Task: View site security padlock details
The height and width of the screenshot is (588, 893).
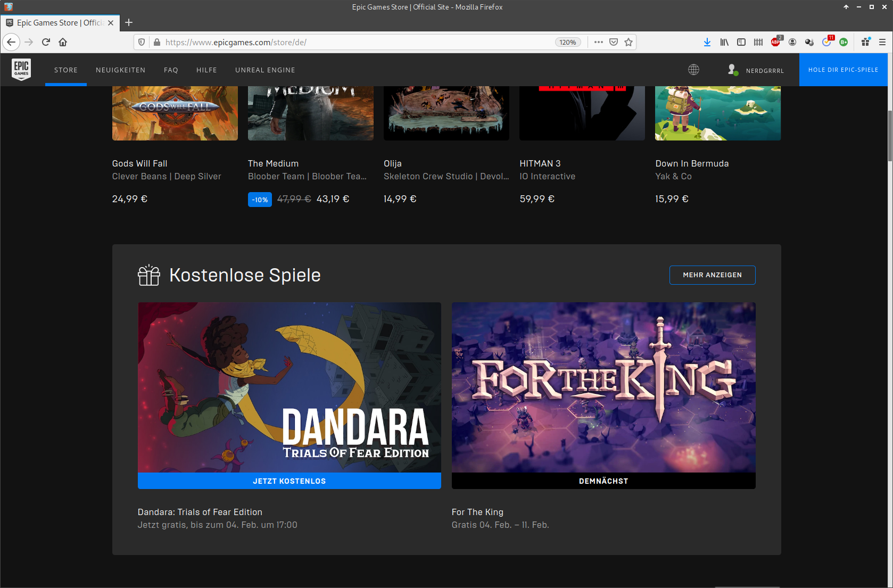Action: (157, 42)
